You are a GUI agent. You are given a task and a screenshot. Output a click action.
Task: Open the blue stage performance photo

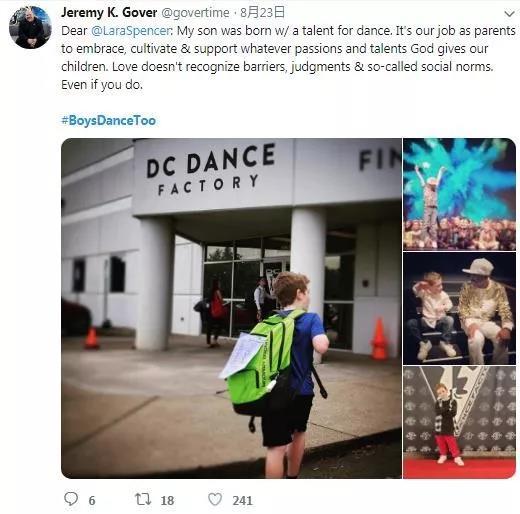[459, 194]
